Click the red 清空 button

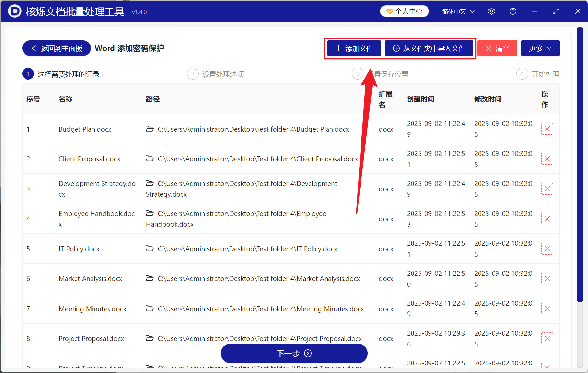click(x=497, y=48)
